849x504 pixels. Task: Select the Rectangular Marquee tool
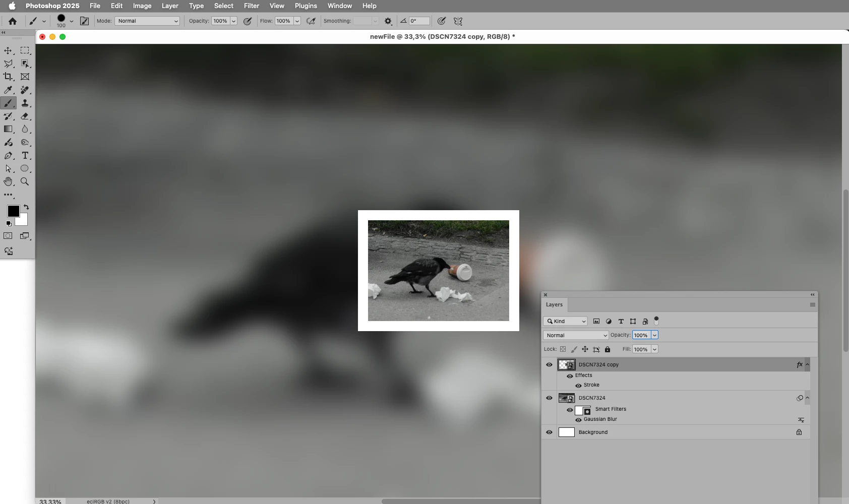(25, 50)
